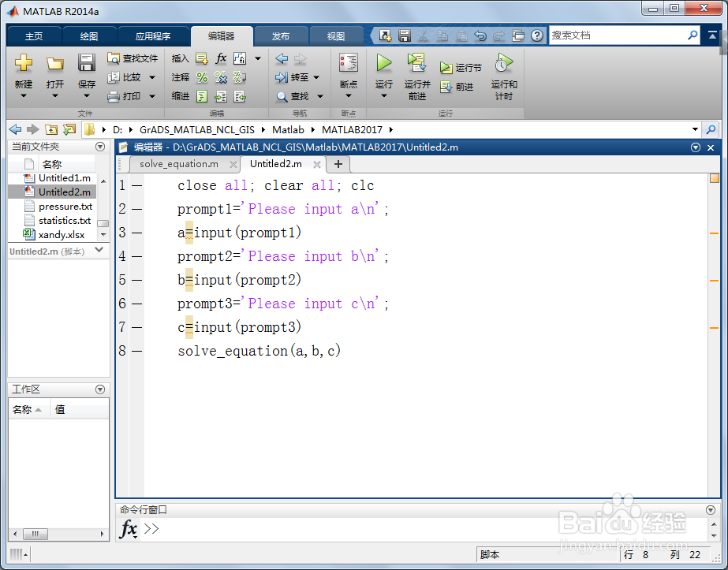Click the Go To (转至) button
This screenshot has height=570, width=728.
tap(293, 77)
